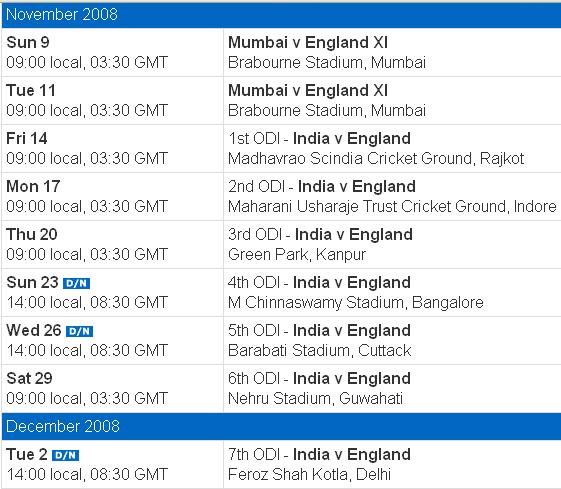This screenshot has width=561, height=489.
Task: Click the Madhavrao Scindia Cricket Ground, Rajkot venue
Action: 376,159
